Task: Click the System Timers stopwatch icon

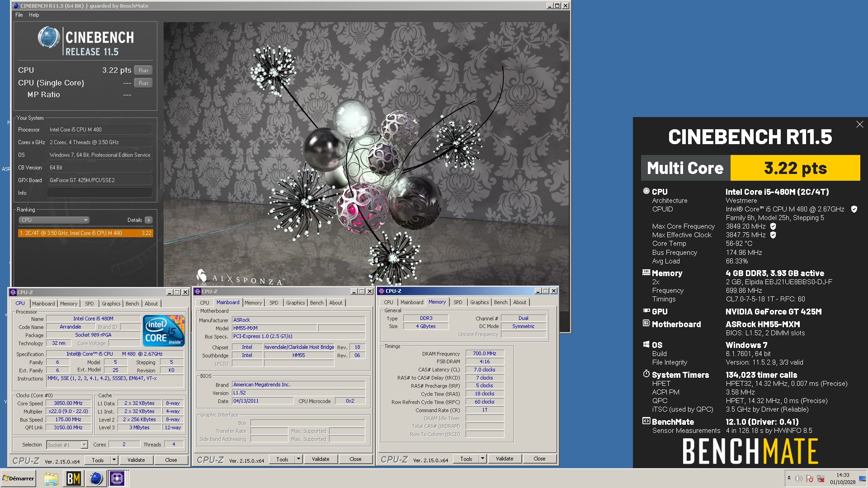Action: [646, 374]
